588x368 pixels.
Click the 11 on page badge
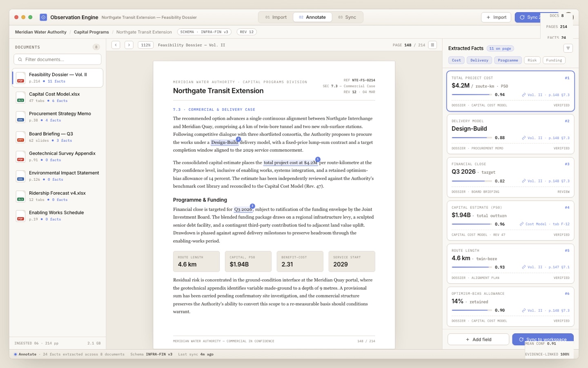point(500,49)
